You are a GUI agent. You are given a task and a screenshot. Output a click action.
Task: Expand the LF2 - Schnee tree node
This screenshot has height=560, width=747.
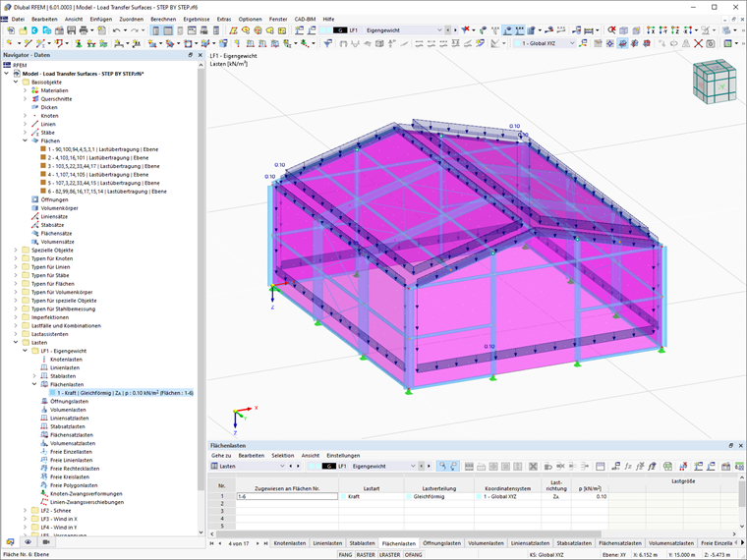(x=26, y=511)
